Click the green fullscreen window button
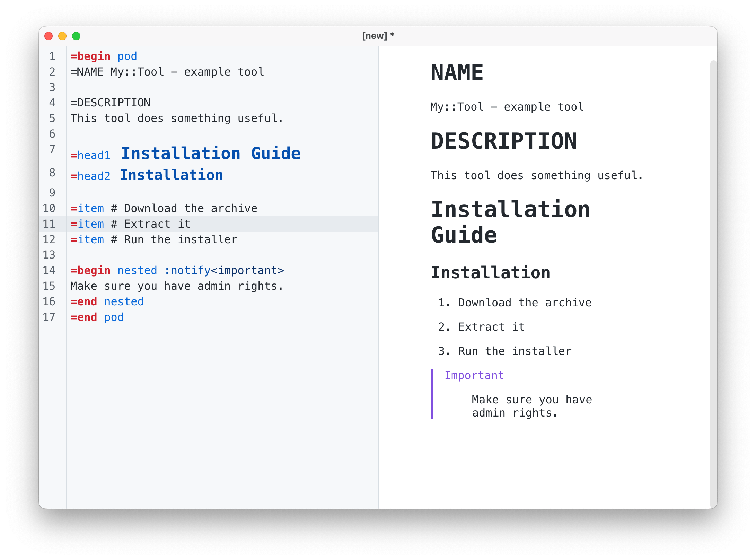The height and width of the screenshot is (560, 756). pos(76,36)
